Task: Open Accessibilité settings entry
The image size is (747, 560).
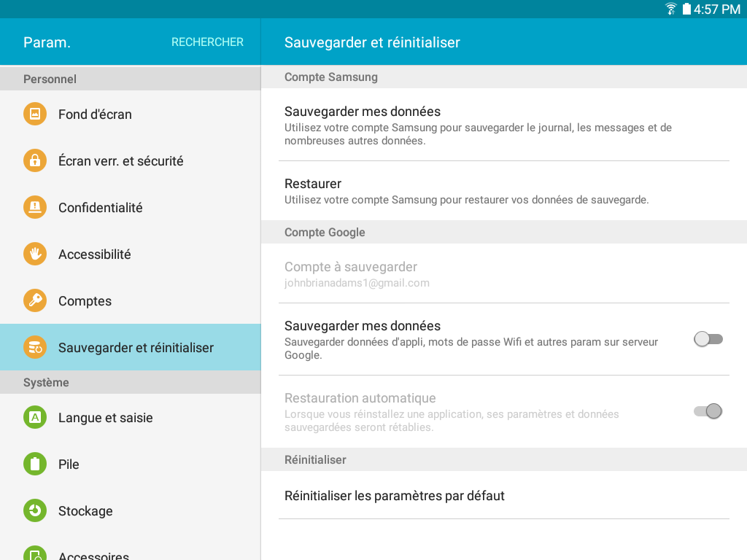Action: 131,254
